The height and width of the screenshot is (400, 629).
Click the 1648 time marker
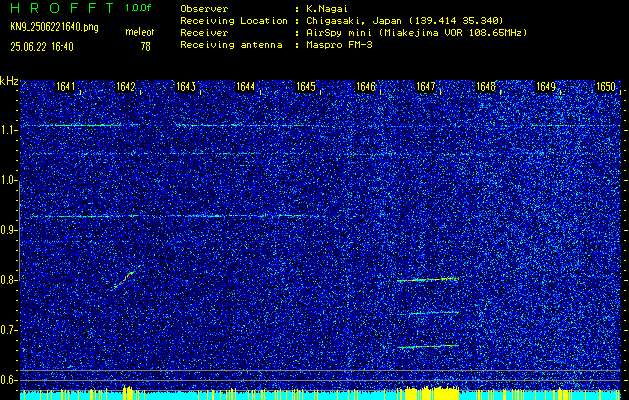pyautogui.click(x=486, y=87)
